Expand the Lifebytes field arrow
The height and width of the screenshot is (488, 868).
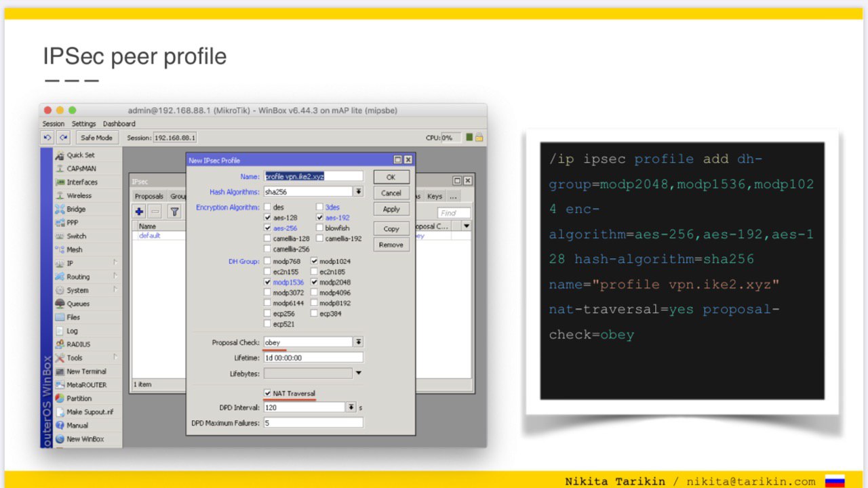(359, 373)
